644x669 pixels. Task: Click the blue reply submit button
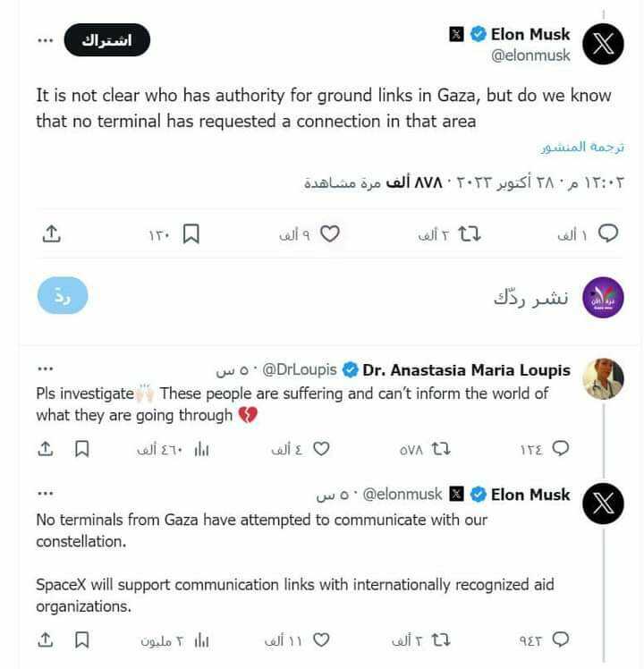tap(63, 296)
